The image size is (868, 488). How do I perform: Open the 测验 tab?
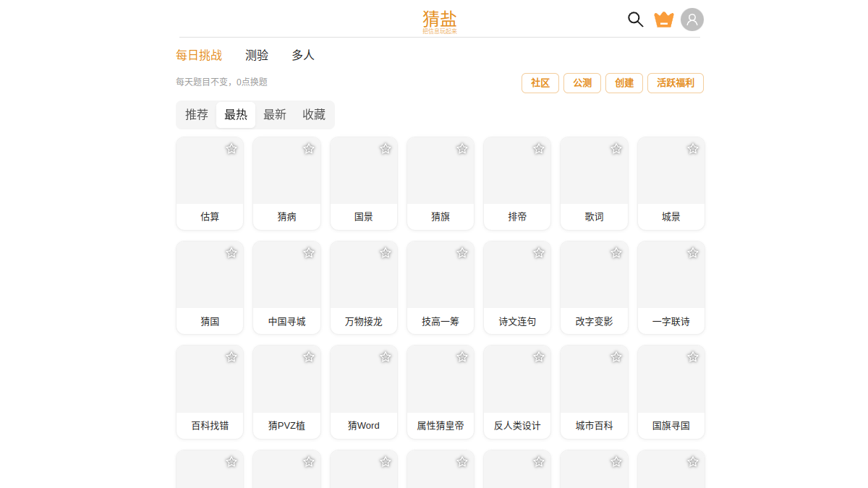(257, 56)
